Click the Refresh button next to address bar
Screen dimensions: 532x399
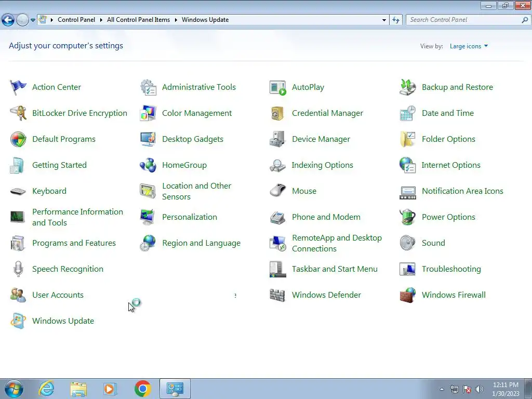[x=395, y=20]
